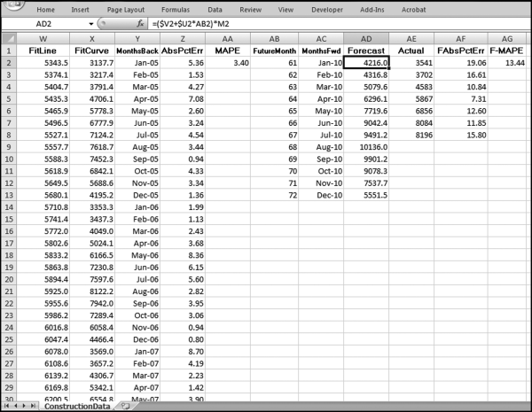
Task: Click the FAbsPctErr header cell
Action: (461, 51)
